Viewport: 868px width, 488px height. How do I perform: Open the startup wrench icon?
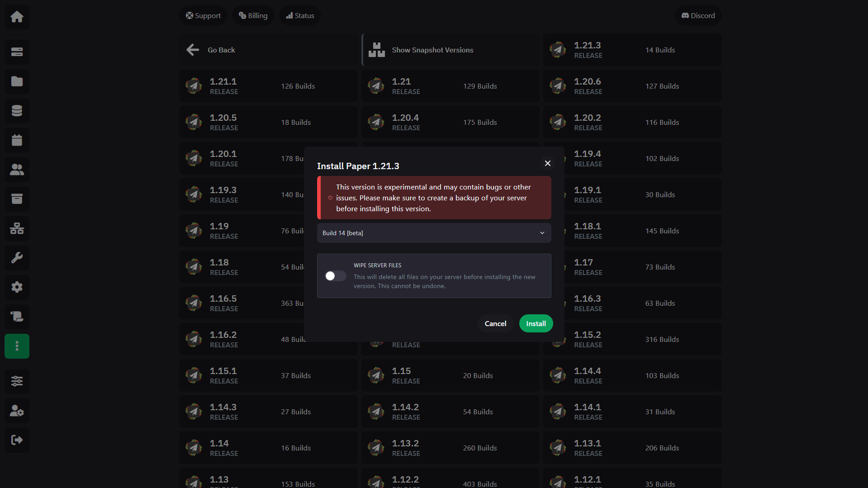17,258
